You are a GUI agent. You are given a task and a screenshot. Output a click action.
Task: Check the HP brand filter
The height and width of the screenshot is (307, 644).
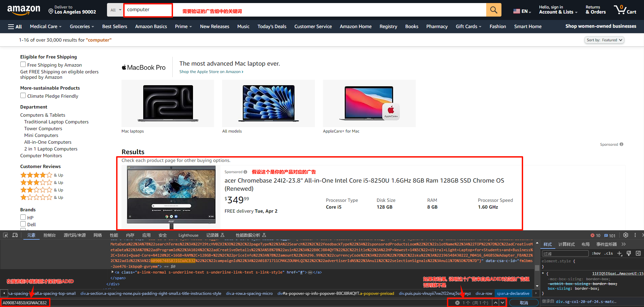tap(23, 217)
